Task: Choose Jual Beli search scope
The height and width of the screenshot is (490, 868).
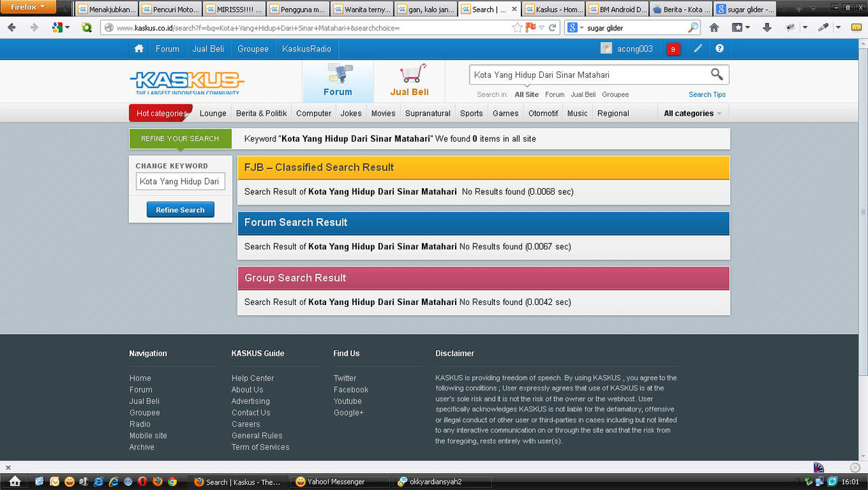Action: [583, 95]
